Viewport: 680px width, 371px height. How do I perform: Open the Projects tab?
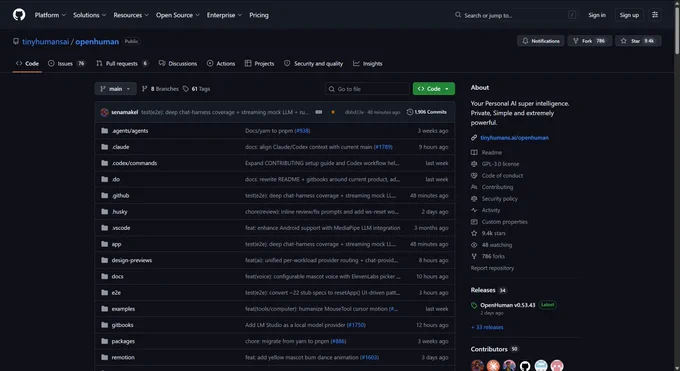click(x=259, y=63)
